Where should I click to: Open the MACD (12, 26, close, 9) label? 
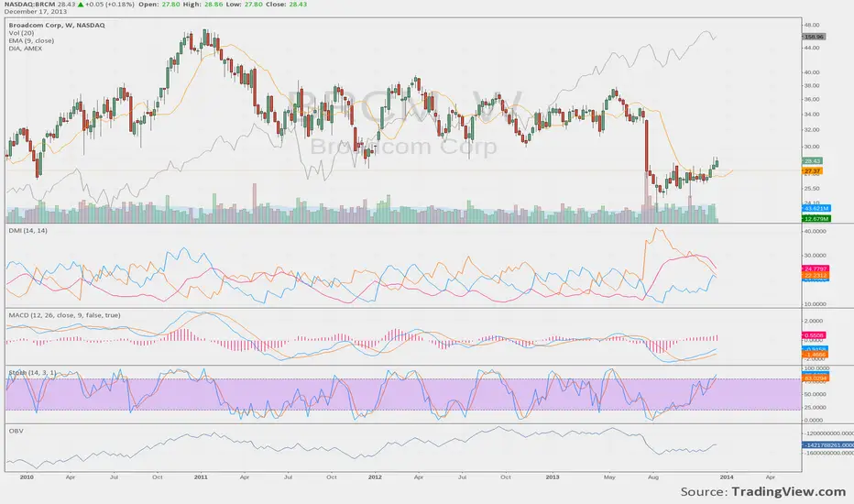pos(64,315)
